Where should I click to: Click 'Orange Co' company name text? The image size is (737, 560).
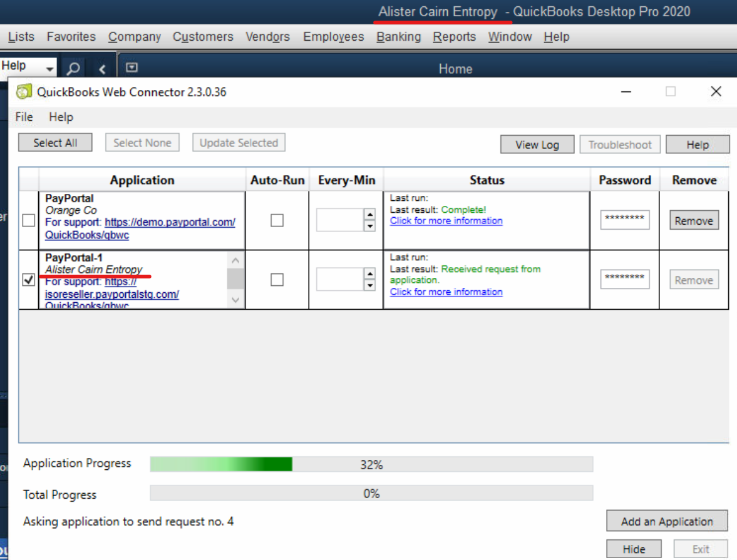tap(71, 210)
